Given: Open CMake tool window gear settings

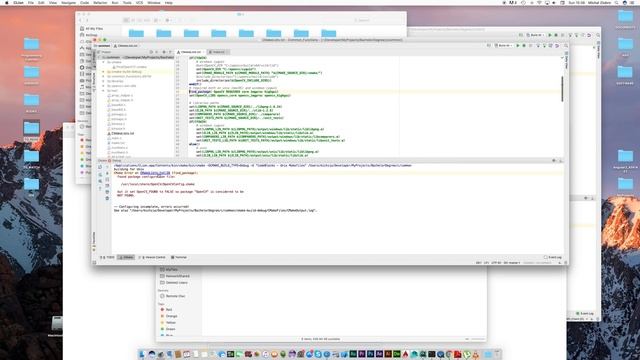Looking at the screenshot, I should pyautogui.click(x=554, y=160).
